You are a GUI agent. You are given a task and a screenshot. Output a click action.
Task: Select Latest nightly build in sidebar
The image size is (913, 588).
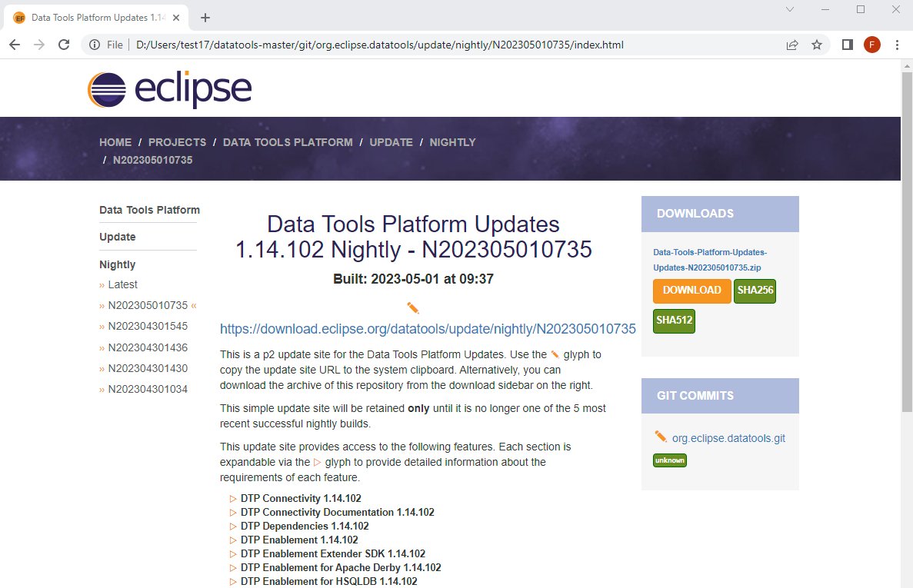click(123, 284)
